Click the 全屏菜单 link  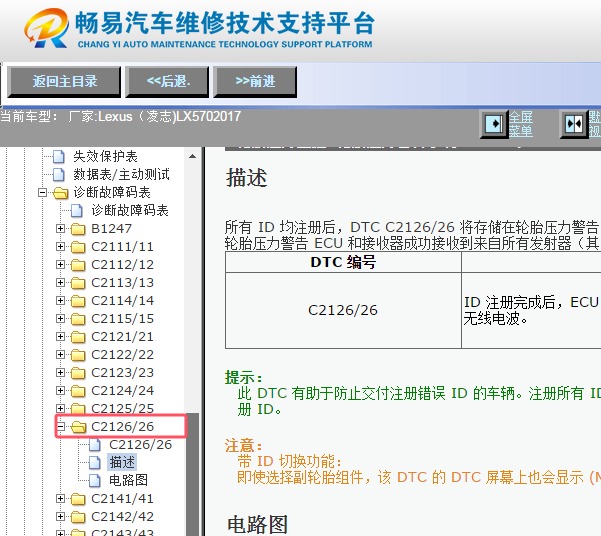click(521, 123)
